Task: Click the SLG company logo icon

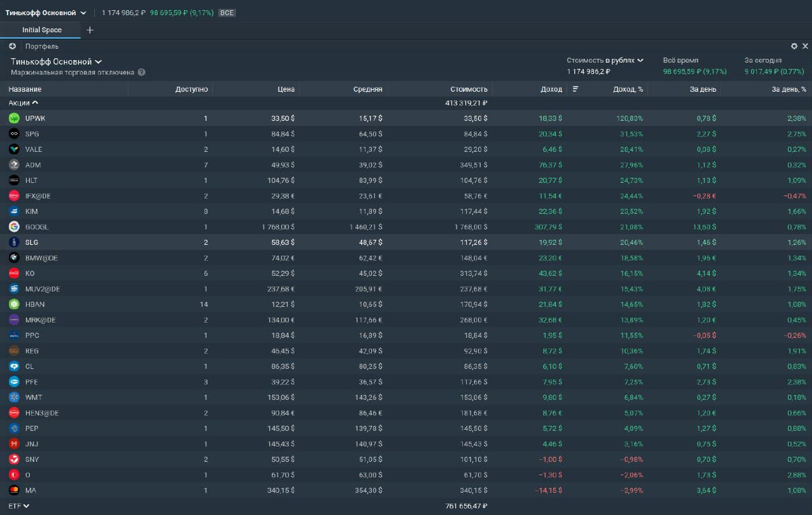Action: pos(14,242)
